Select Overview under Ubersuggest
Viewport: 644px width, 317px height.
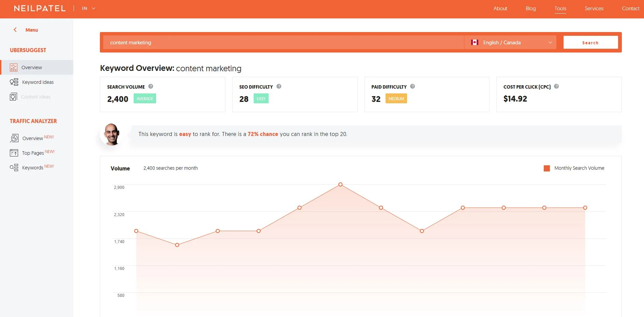click(x=32, y=67)
